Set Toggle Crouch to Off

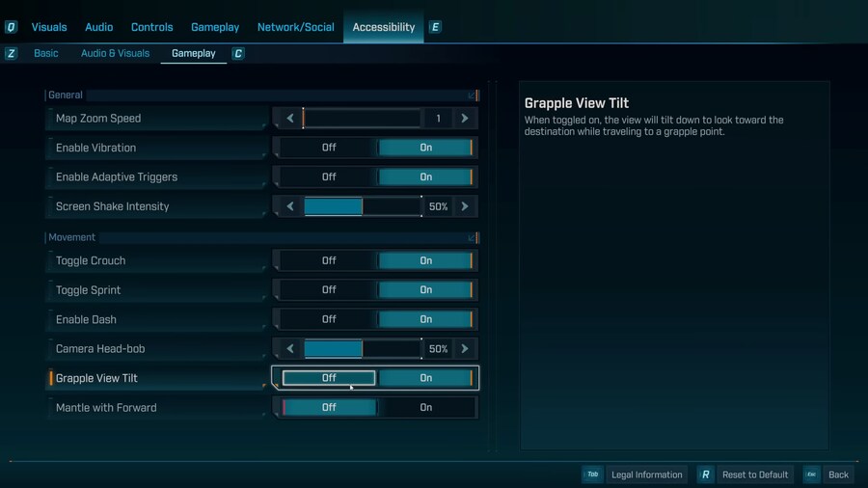(x=329, y=260)
